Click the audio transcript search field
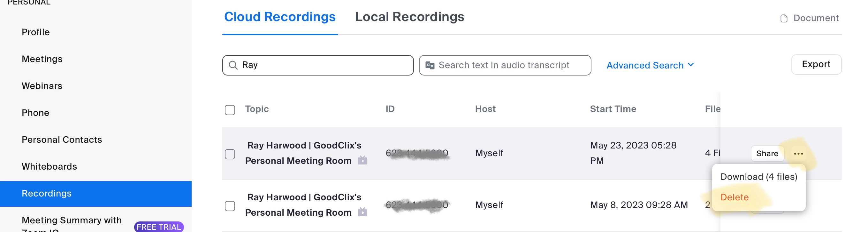Viewport: 868px width, 232px height. (x=505, y=65)
